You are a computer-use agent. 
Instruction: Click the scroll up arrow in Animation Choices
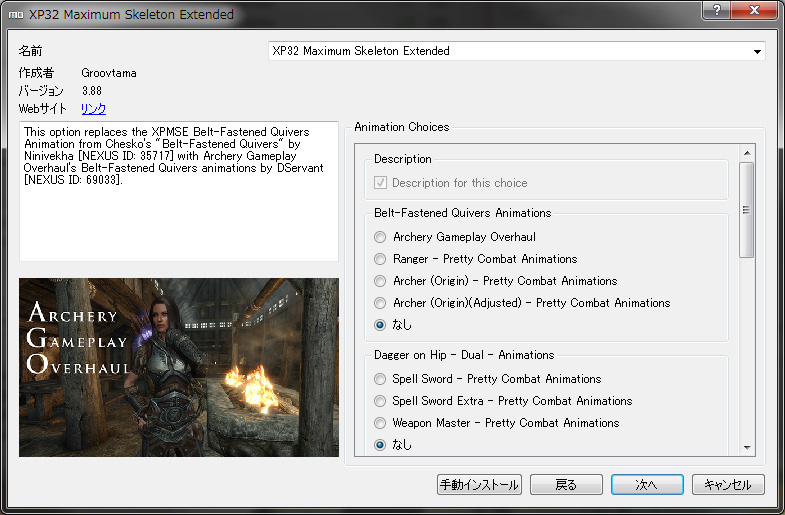pyautogui.click(x=747, y=153)
